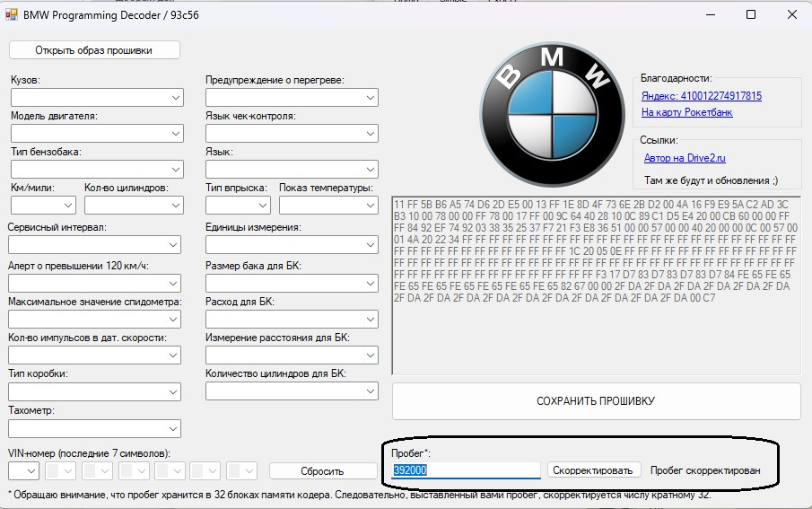Open Количество цилиндров для БК dropdown

[x=292, y=391]
